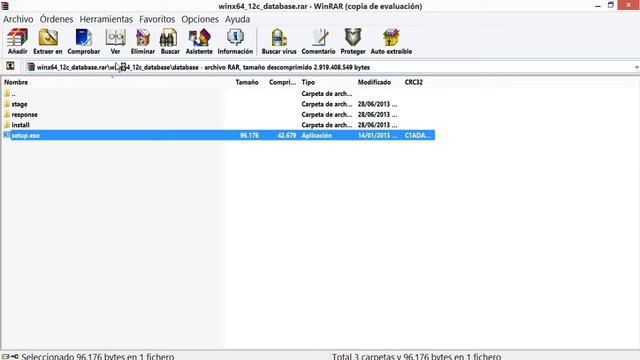Click the response row's 'Carpeta de arch...' type
640x360 pixels.
pyautogui.click(x=327, y=115)
